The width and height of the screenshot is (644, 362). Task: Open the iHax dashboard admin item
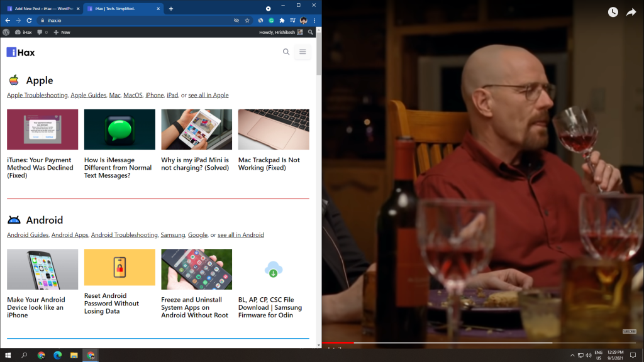[x=23, y=32]
